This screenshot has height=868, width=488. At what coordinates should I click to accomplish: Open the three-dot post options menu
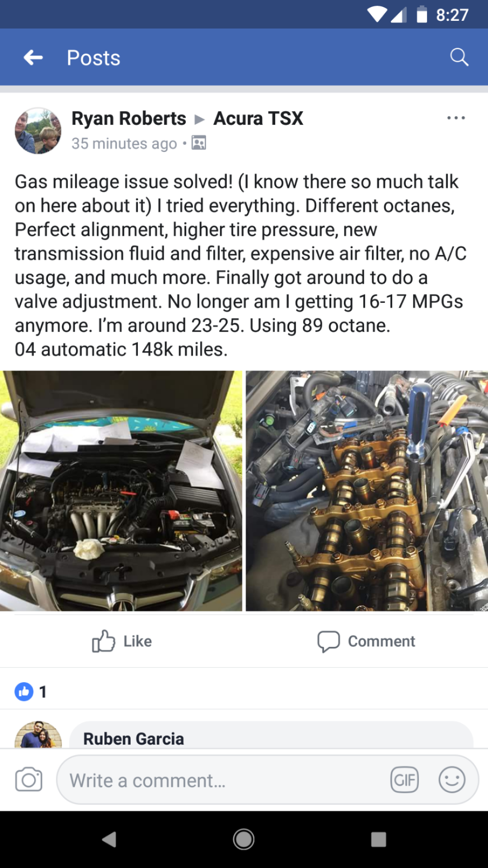pos(456,118)
